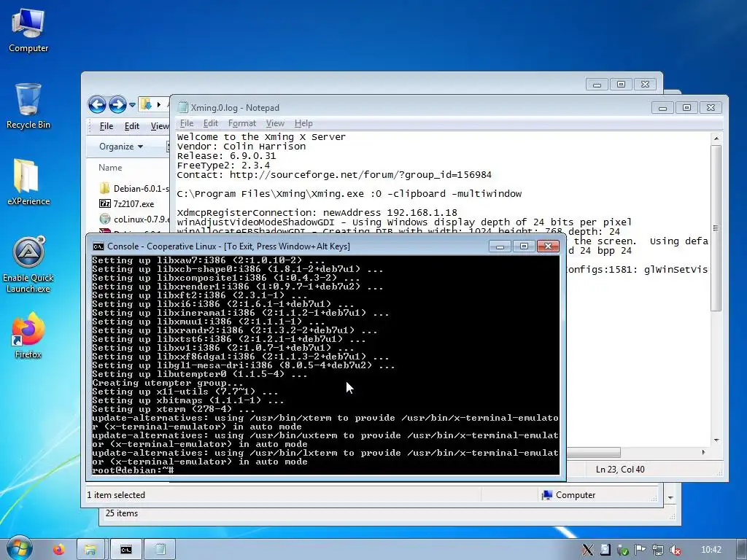Click Computer label in Explorer status bar

pyautogui.click(x=576, y=495)
